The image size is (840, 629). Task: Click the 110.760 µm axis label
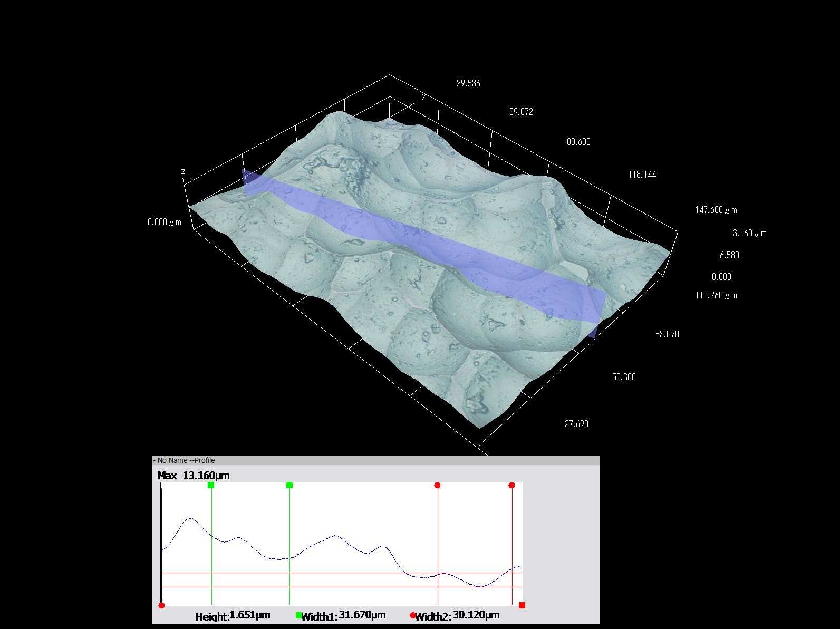tap(716, 295)
